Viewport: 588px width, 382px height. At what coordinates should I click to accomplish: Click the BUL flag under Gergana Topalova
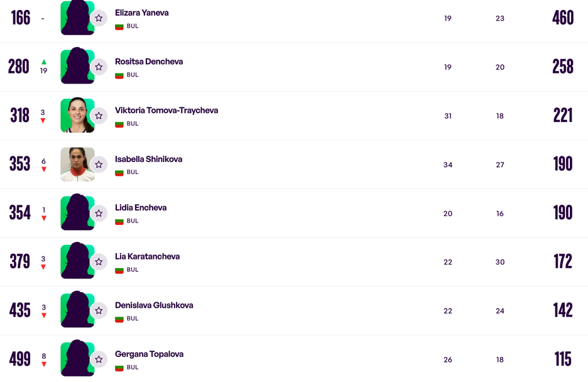point(119,368)
